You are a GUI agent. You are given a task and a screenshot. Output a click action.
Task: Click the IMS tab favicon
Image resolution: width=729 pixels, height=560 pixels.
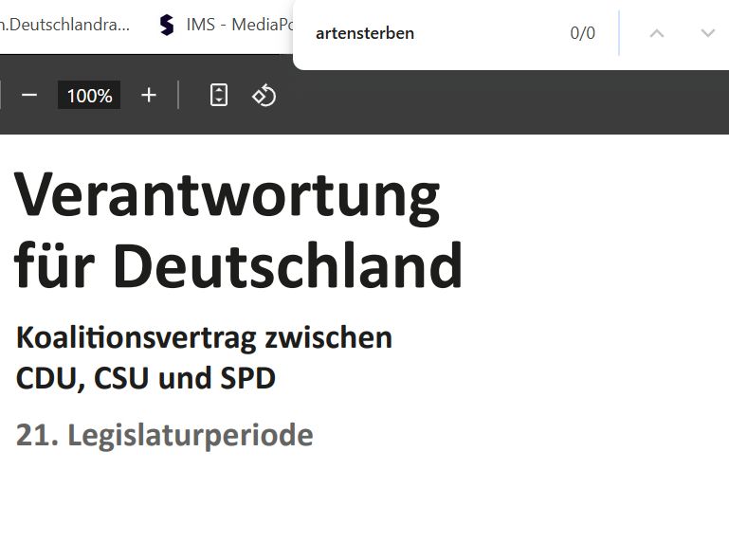point(167,25)
